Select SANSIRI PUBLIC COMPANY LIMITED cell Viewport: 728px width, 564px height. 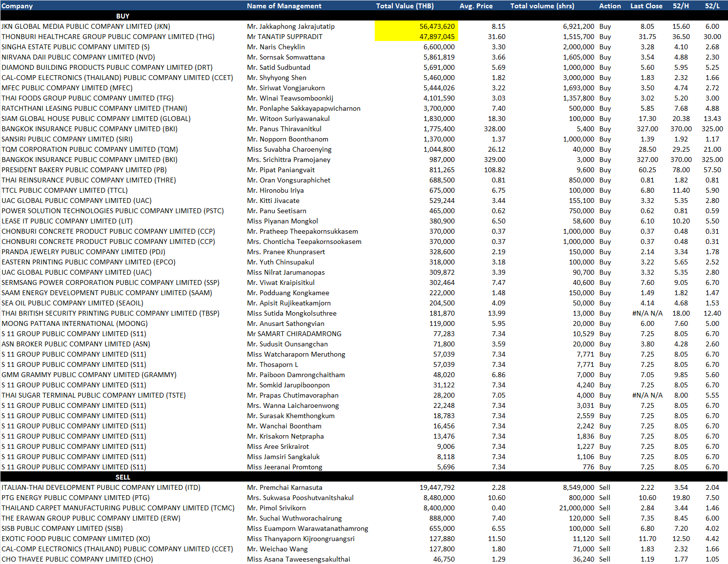67,139
